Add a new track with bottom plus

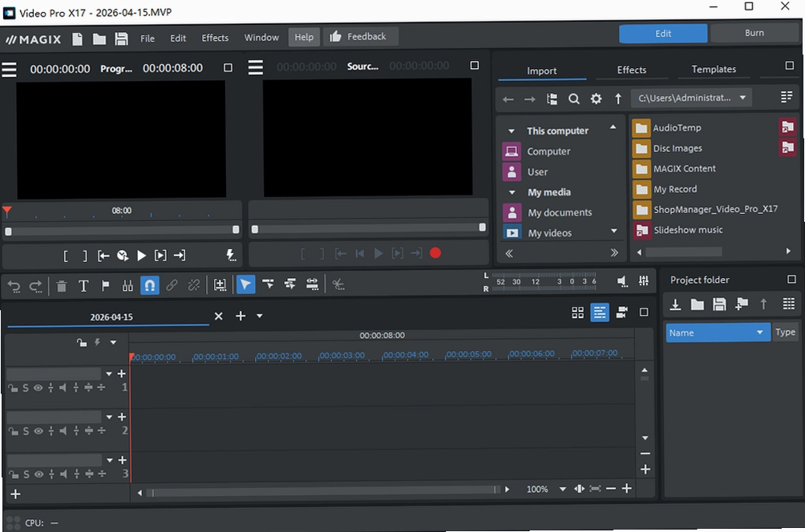[x=15, y=494]
